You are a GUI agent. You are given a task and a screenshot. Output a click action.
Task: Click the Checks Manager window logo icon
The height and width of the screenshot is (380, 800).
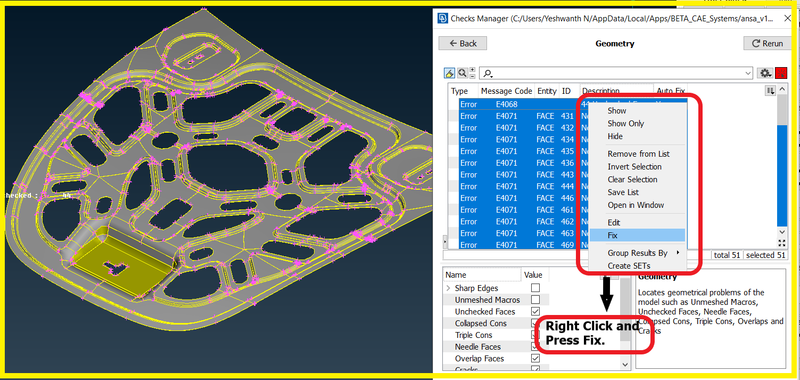point(443,18)
